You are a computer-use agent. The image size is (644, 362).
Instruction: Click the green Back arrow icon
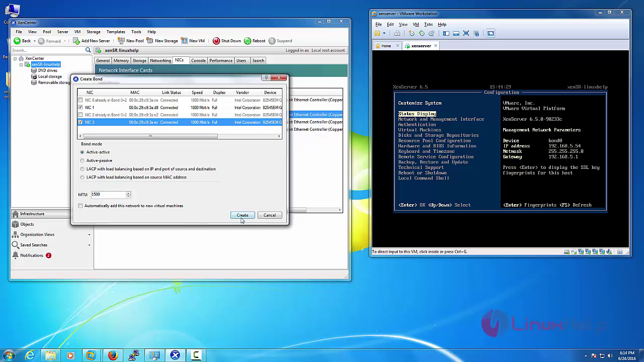[17, 41]
